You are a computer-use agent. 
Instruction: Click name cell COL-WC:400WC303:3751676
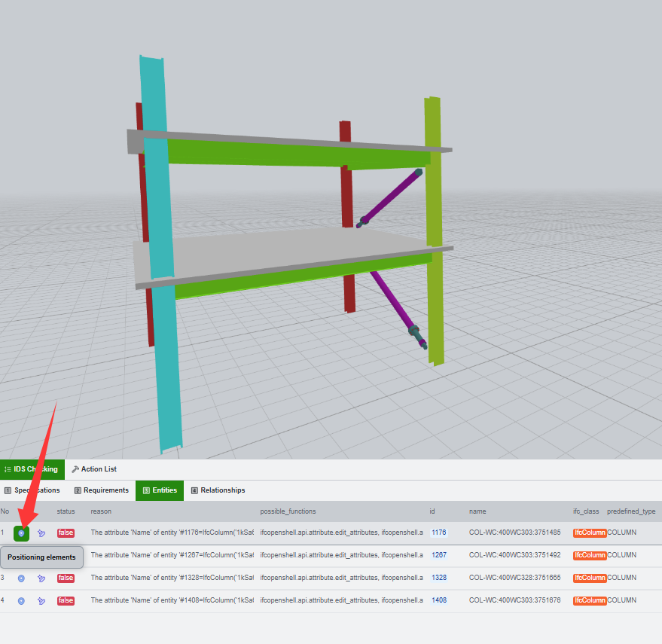point(514,600)
